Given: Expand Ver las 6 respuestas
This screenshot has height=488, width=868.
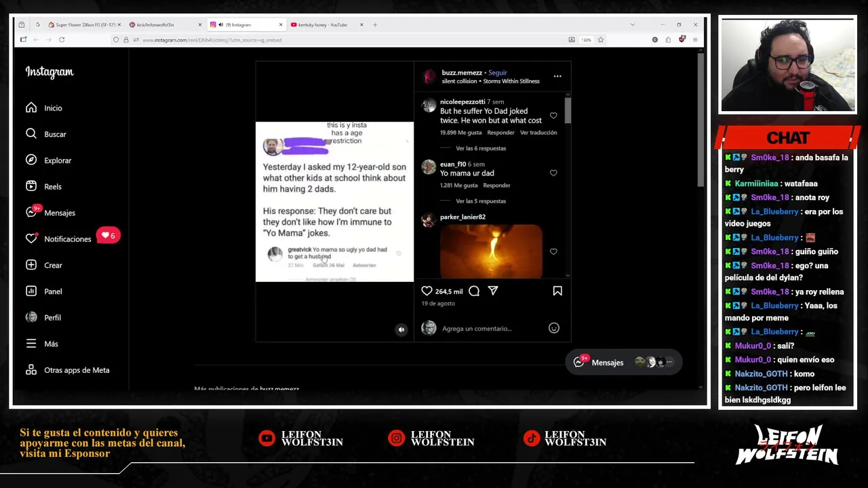Looking at the screenshot, I should coord(481,148).
